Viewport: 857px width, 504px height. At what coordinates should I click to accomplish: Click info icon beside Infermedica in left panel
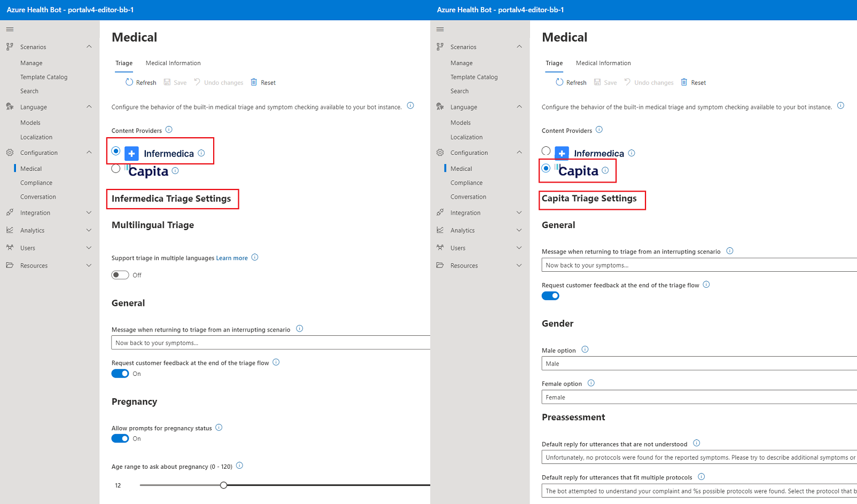click(x=201, y=153)
